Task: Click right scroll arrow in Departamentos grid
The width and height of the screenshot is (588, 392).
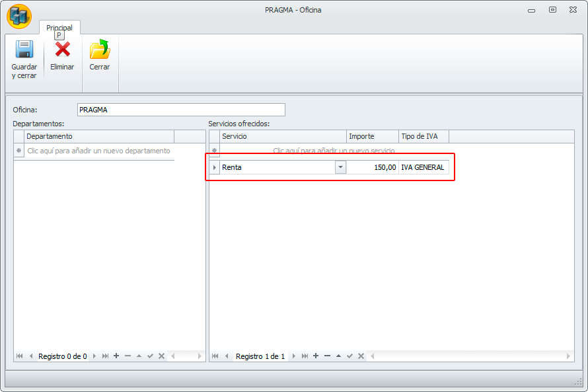Action: (x=200, y=356)
